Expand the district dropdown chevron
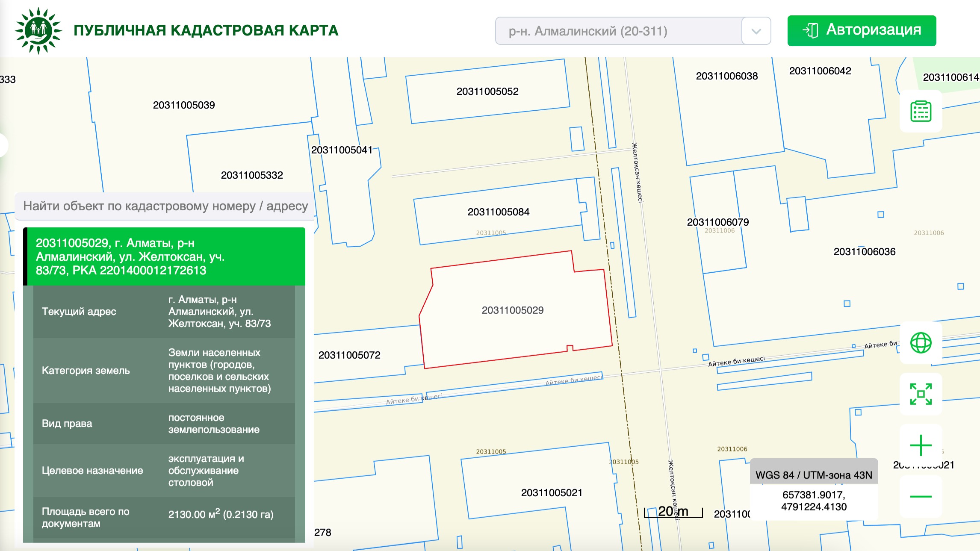 coord(756,31)
